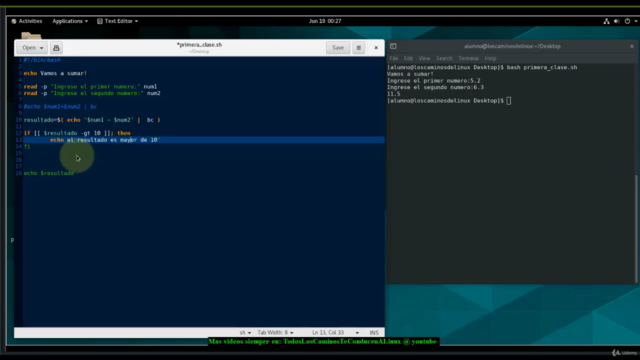Open the terminal View menu
The image size is (640, 360).
click(x=424, y=58)
